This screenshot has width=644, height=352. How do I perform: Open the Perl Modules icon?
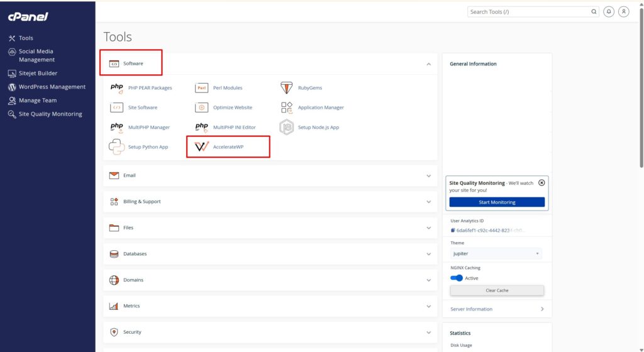pyautogui.click(x=201, y=88)
